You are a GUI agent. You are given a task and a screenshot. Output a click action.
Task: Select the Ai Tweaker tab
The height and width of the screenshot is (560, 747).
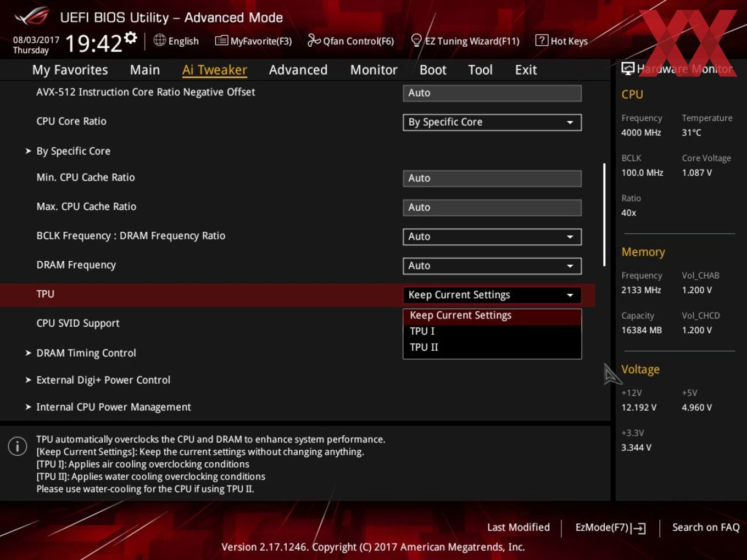pyautogui.click(x=215, y=70)
